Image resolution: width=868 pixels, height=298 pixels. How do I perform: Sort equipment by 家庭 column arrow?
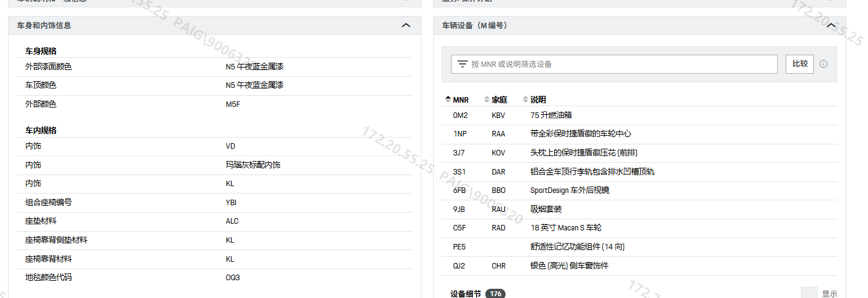pos(487,100)
